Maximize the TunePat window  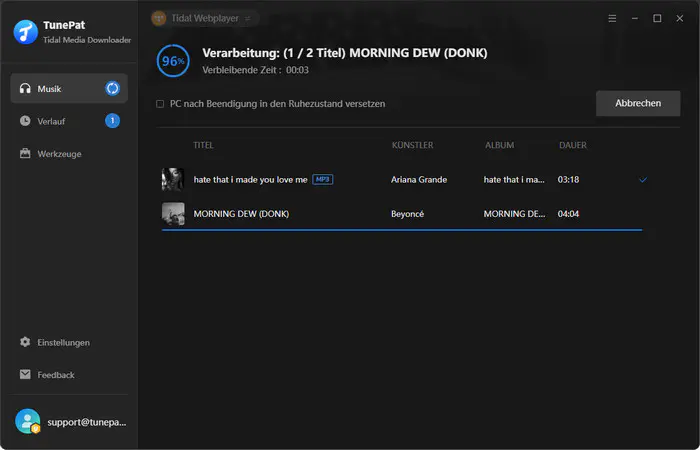(x=657, y=18)
